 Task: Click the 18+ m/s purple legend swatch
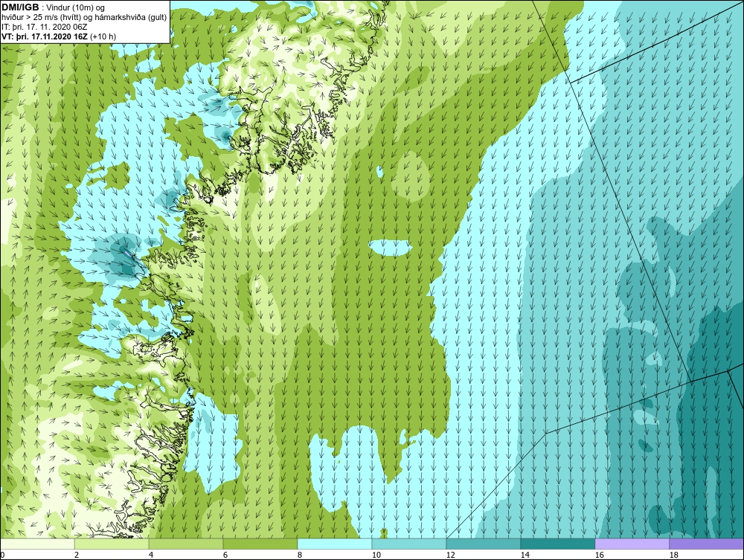coord(707,544)
